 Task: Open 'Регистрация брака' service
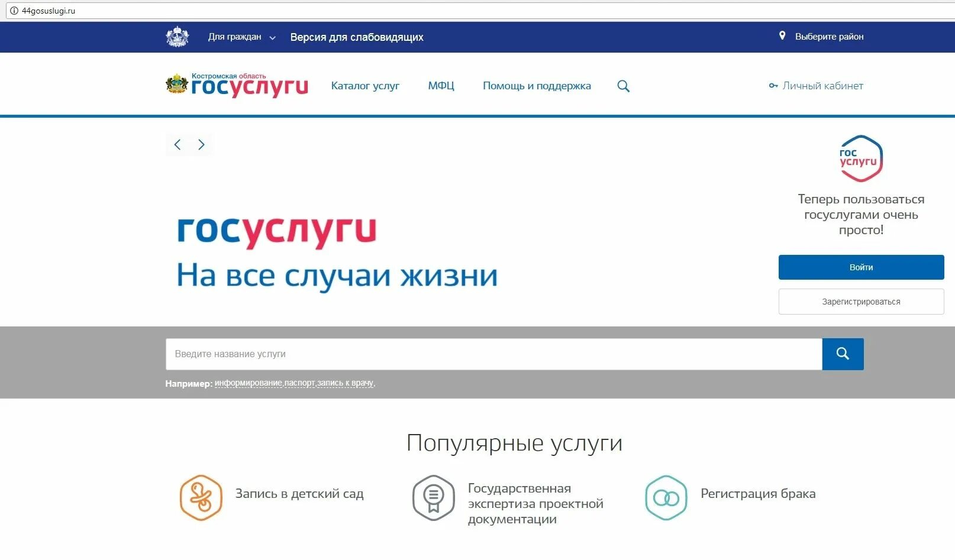coord(758,494)
